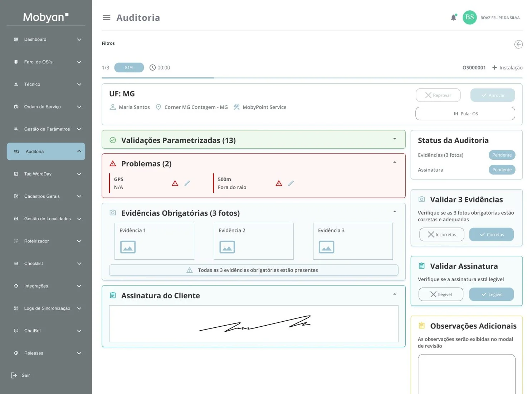Open the Evidência 1 image placeholder
This screenshot has width=532, height=394.
click(x=128, y=247)
